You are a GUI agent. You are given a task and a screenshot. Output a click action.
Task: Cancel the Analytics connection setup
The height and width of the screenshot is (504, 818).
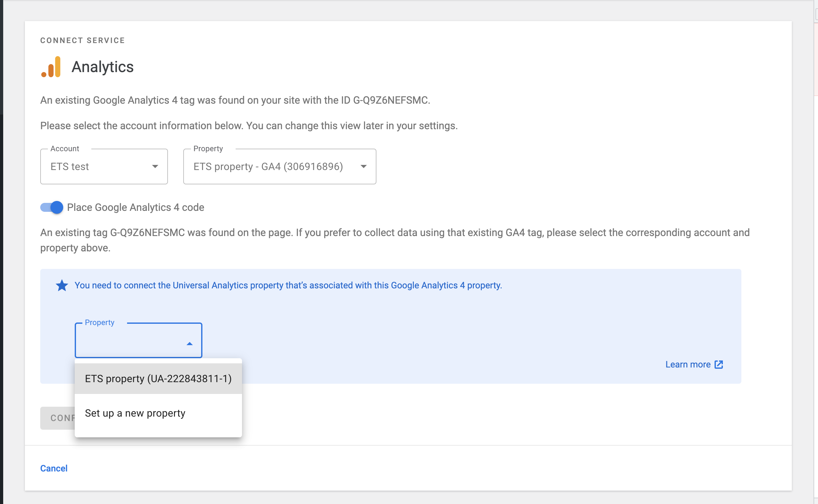click(x=54, y=468)
